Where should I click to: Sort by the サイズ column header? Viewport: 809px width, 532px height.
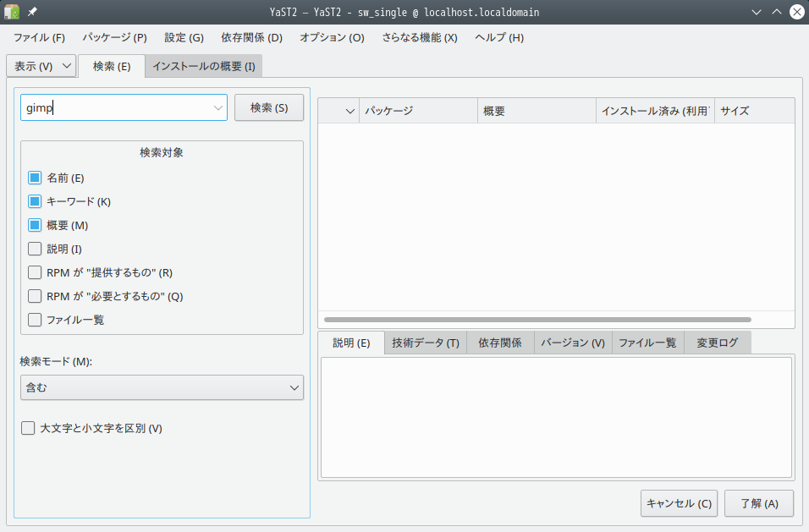tap(754, 111)
